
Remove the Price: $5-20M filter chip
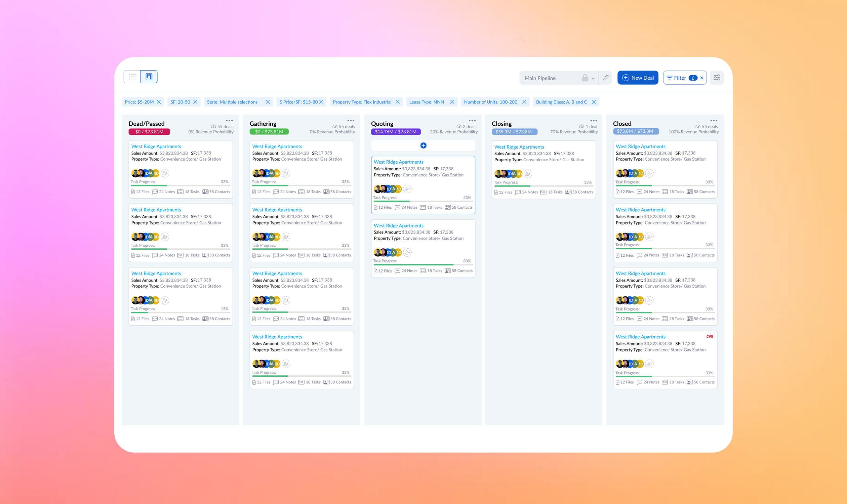[x=159, y=102]
